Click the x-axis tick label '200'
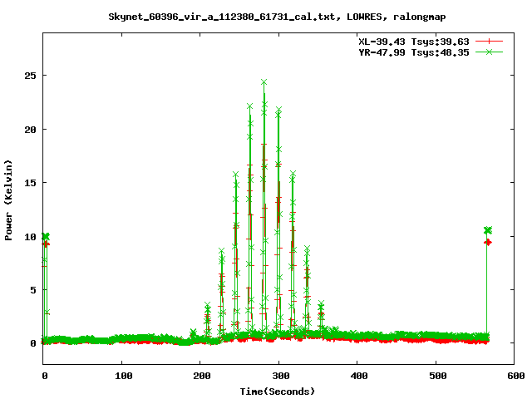This screenshot has width=532, height=399. click(202, 376)
